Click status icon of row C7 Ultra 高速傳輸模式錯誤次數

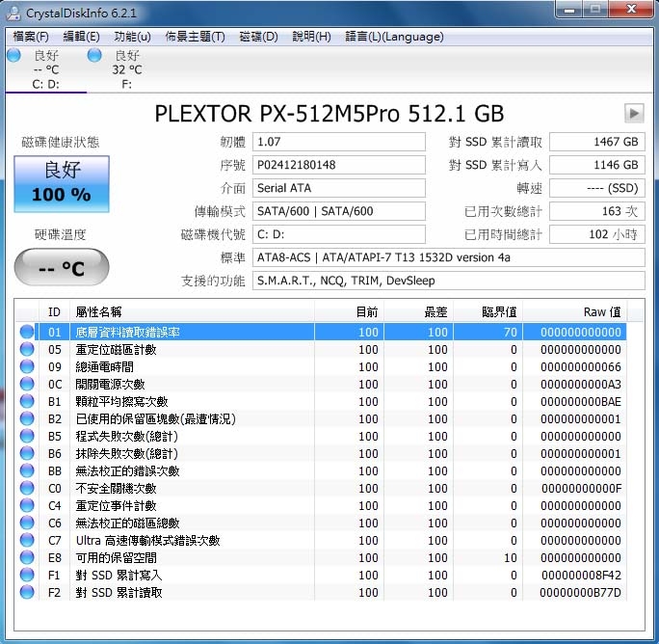[27, 540]
